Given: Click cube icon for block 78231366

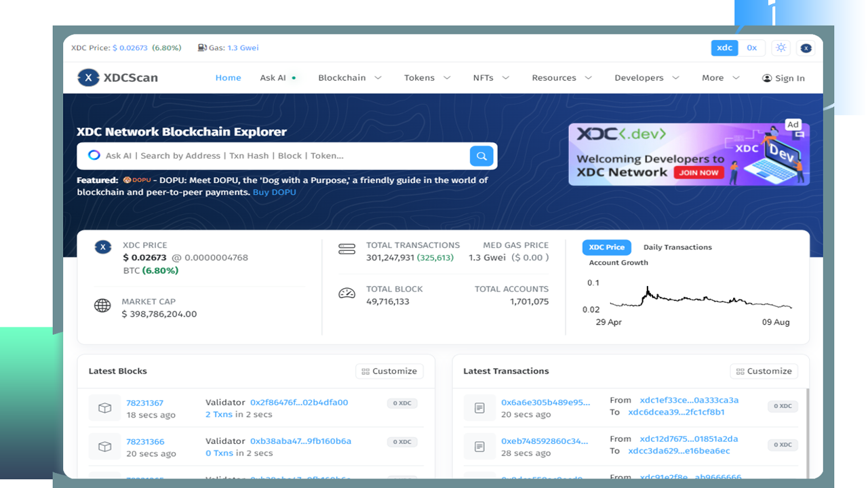Looking at the screenshot, I should [104, 447].
